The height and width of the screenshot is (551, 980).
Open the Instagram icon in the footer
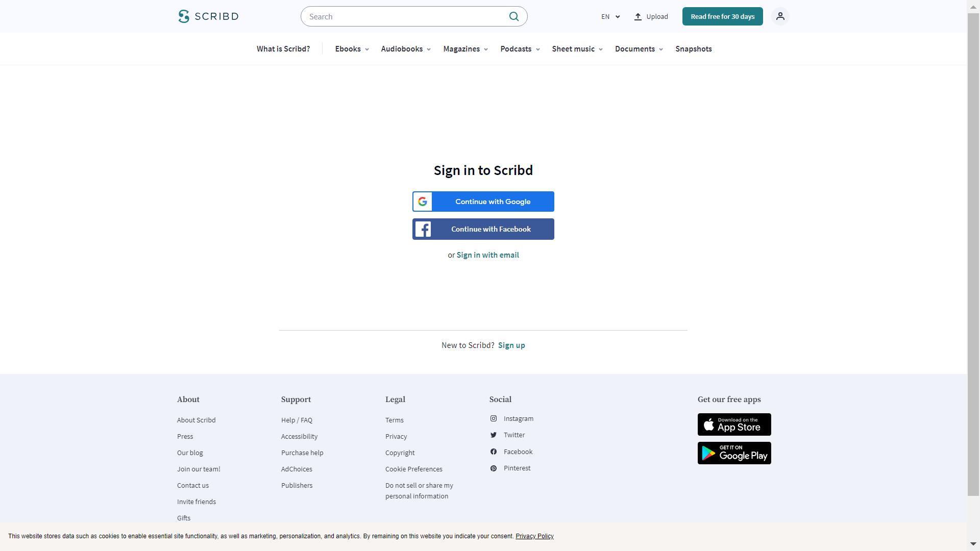494,418
